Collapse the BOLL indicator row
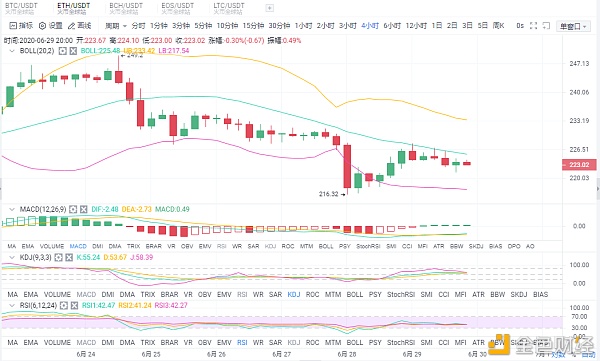 click(12, 51)
